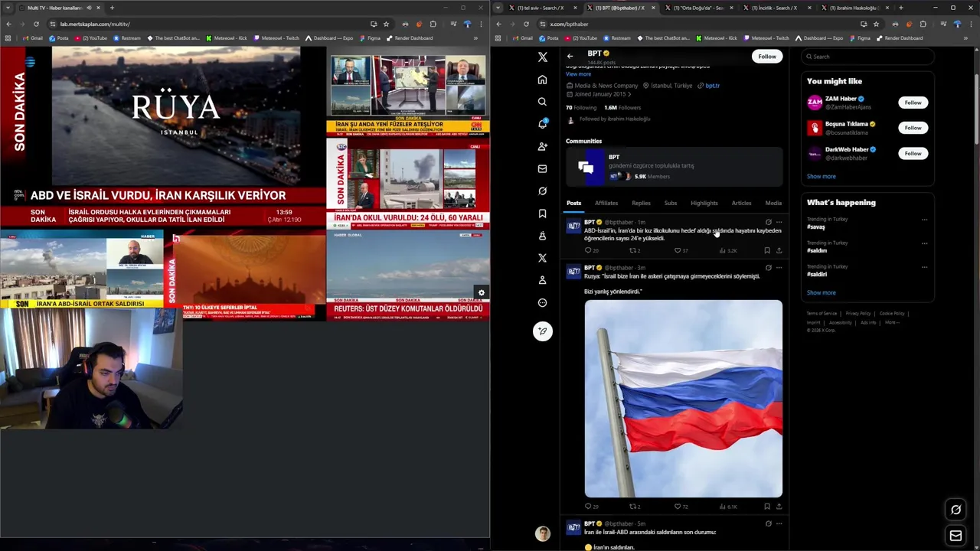
Task: Click the compose Post button in X sidebar
Action: click(x=542, y=331)
